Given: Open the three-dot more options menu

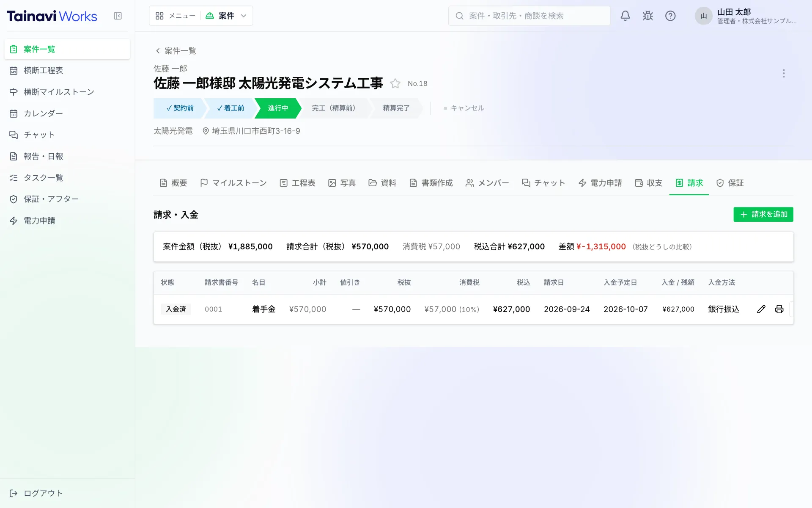Looking at the screenshot, I should tap(784, 73).
